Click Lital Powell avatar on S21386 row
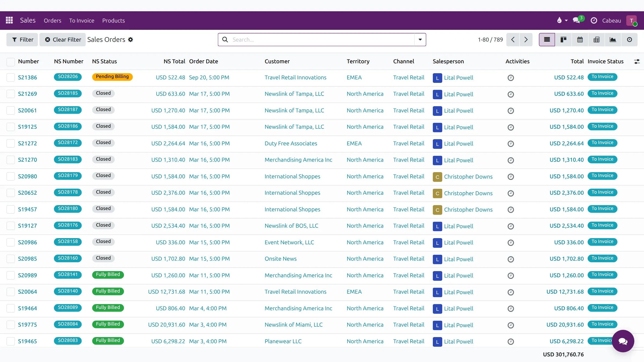 pos(437,78)
